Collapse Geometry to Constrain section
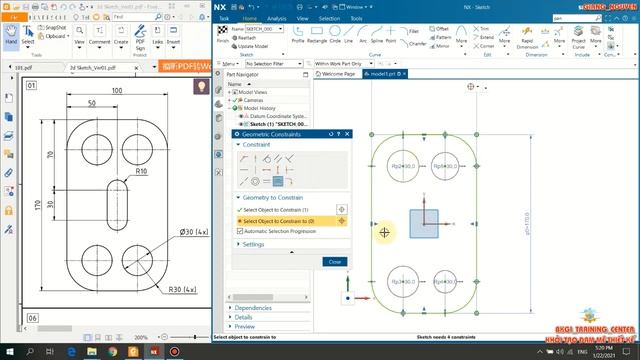The image size is (640, 360). point(238,198)
